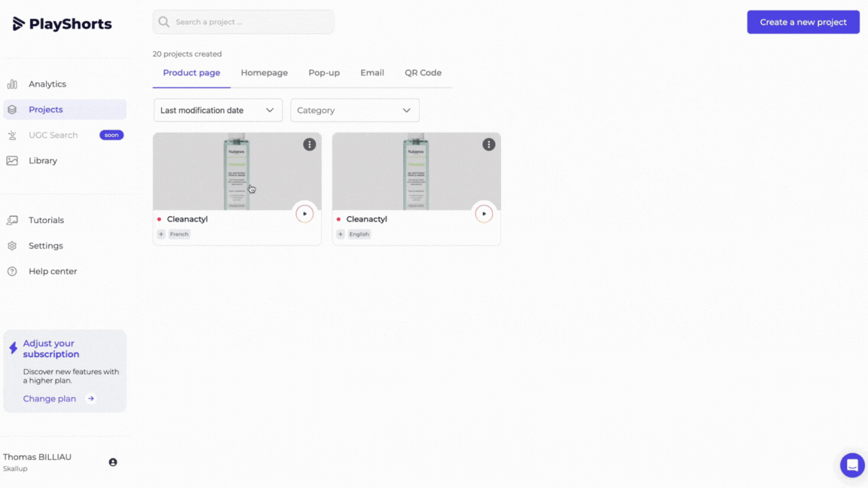
Task: Click the Help center question mark icon
Action: click(12, 271)
